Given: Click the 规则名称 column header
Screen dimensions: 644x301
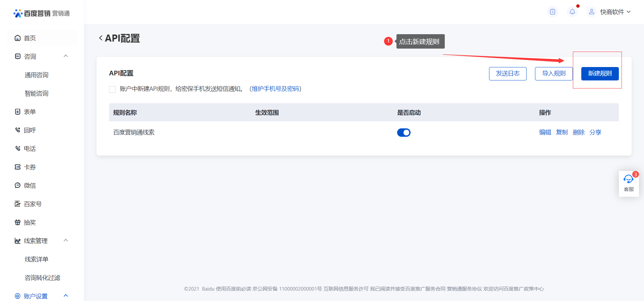Looking at the screenshot, I should pos(125,113).
